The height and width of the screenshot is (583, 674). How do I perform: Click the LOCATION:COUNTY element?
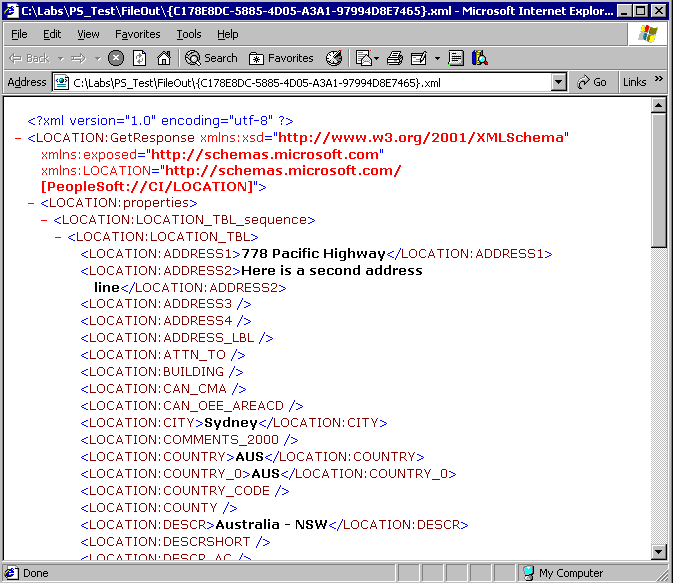click(159, 508)
